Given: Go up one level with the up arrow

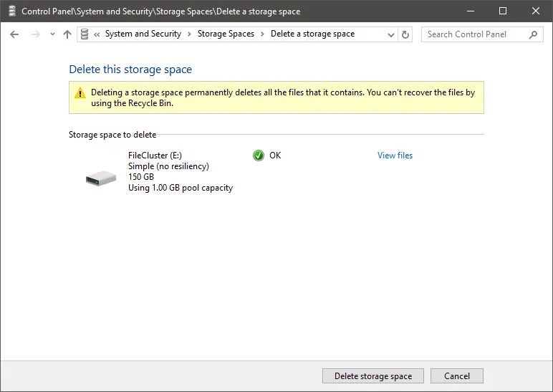Looking at the screenshot, I should point(67,34).
